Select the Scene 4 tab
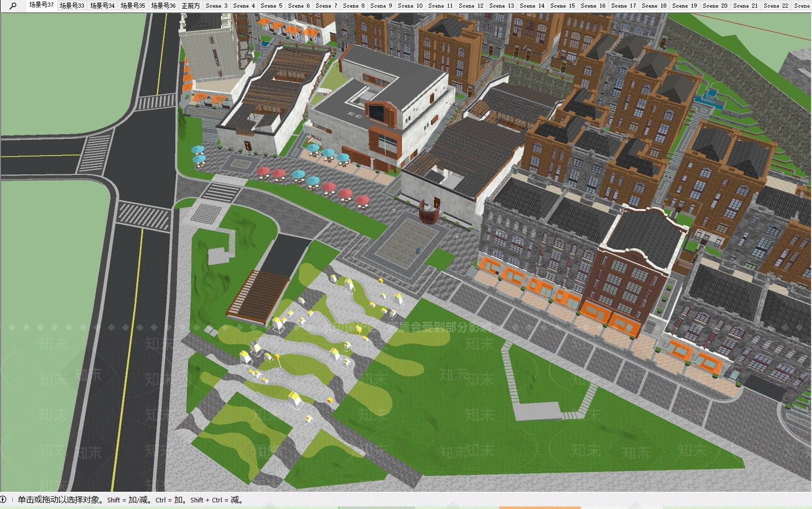 244,6
